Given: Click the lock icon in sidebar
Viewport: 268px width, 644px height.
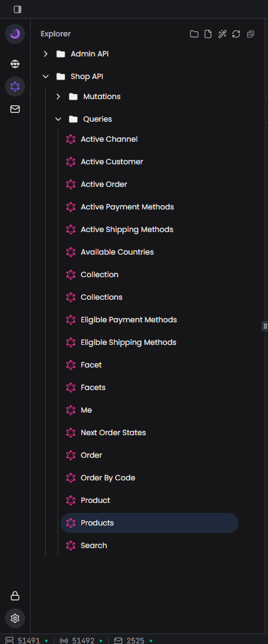Looking at the screenshot, I should 15,596.
